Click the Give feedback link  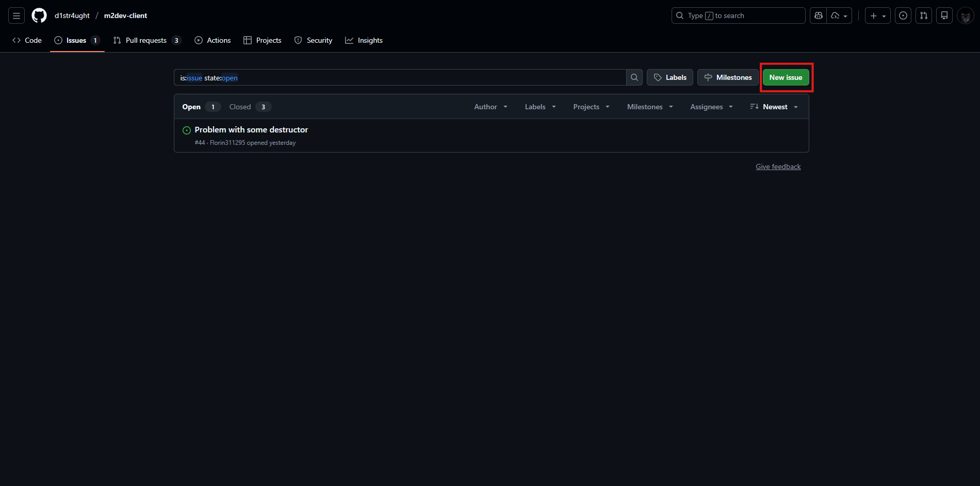click(778, 167)
